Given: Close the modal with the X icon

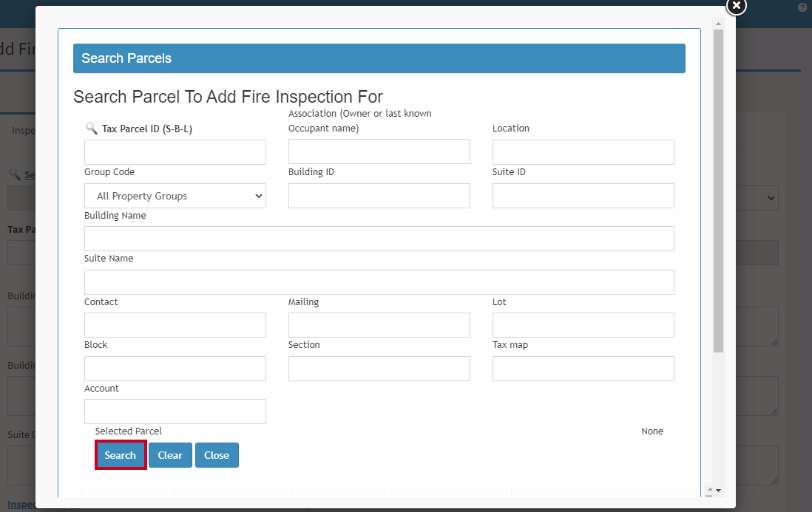Looking at the screenshot, I should tap(736, 6).
